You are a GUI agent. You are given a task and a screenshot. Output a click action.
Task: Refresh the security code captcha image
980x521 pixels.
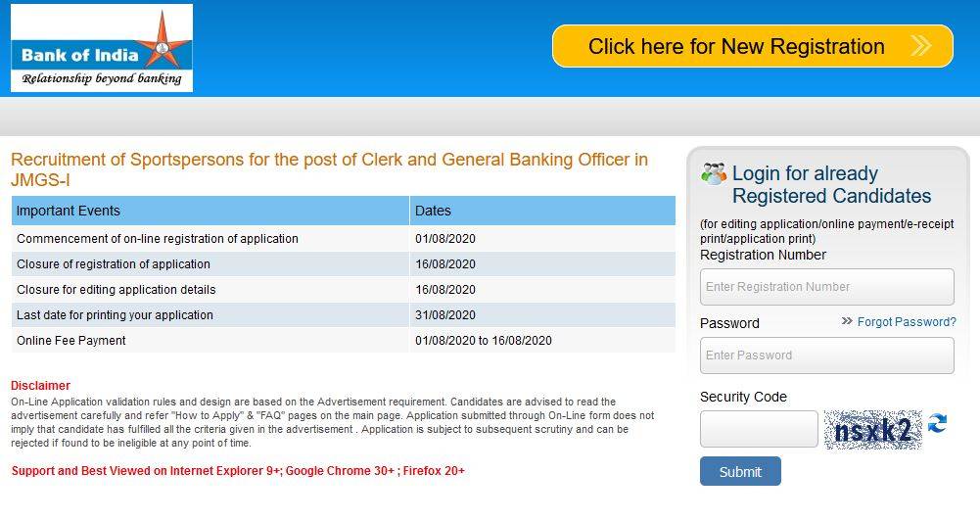pos(937,423)
